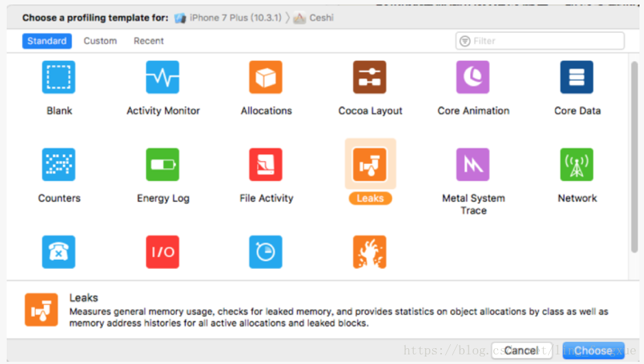Viewport: 644px width, 364px height.
Task: Click the Cancel button
Action: tap(521, 350)
